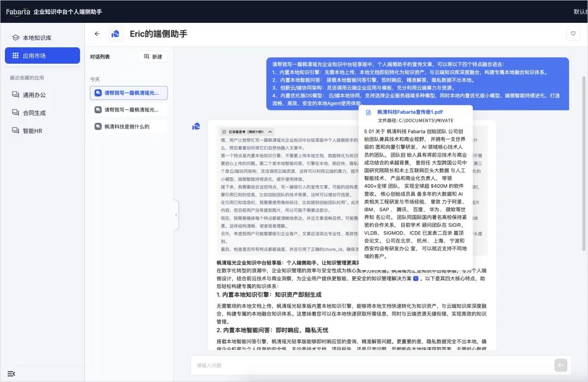This screenshot has width=588, height=382.
Task: Click the assistant avatar beside the reply
Action: [196, 126]
